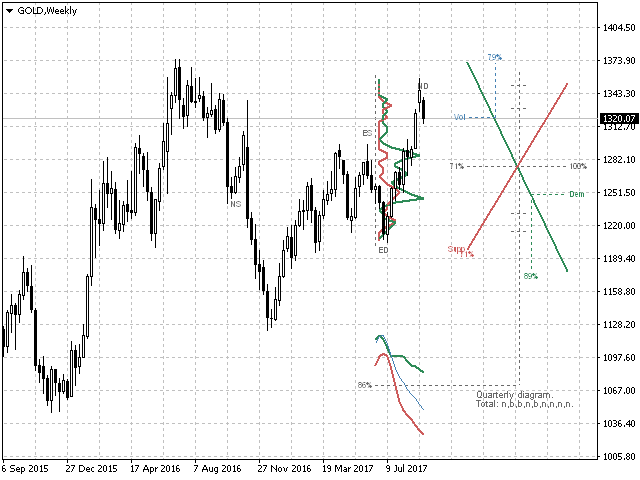Select the red supply line in diagram

543,124
